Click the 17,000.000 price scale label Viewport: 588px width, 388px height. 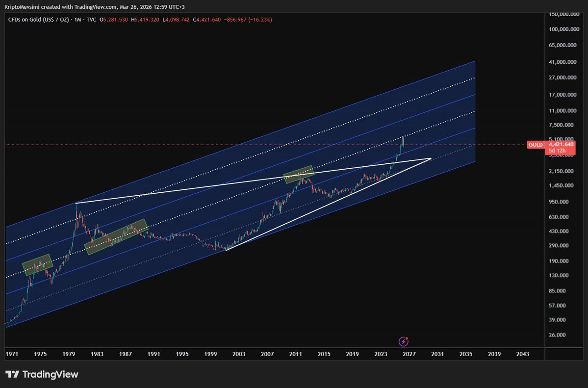(x=562, y=95)
